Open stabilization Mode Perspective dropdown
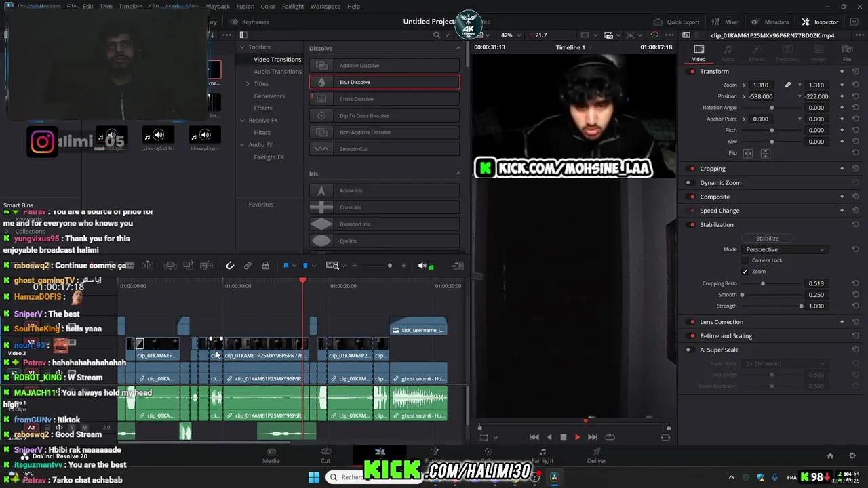Viewport: 868px width, 488px height. point(785,249)
